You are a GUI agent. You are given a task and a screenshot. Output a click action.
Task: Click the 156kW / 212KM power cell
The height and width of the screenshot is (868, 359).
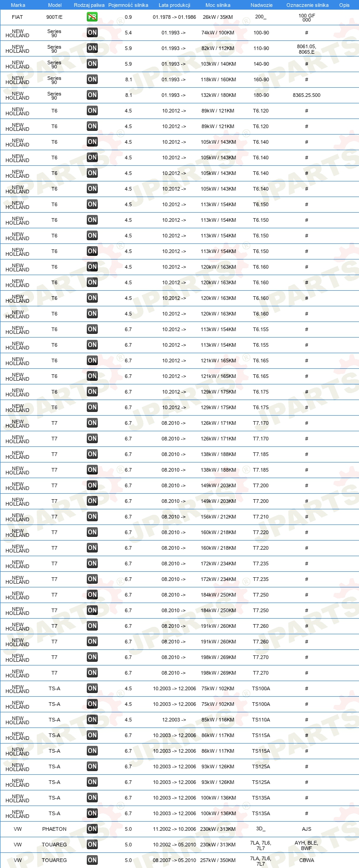[x=218, y=517]
